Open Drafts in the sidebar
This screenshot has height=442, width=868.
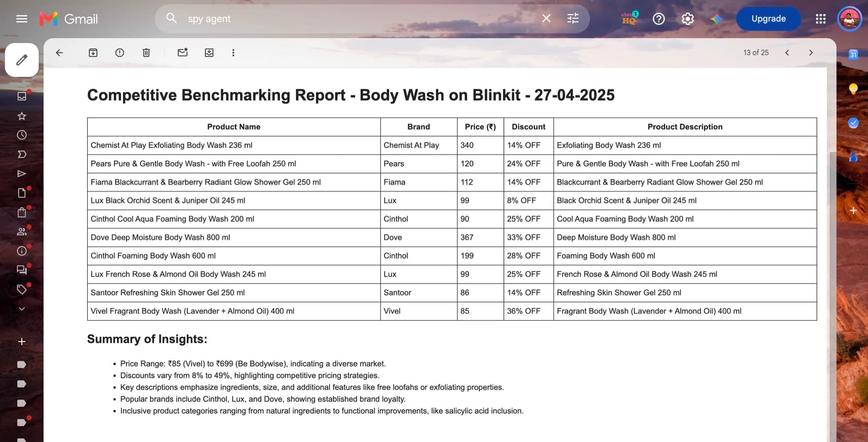[22, 193]
